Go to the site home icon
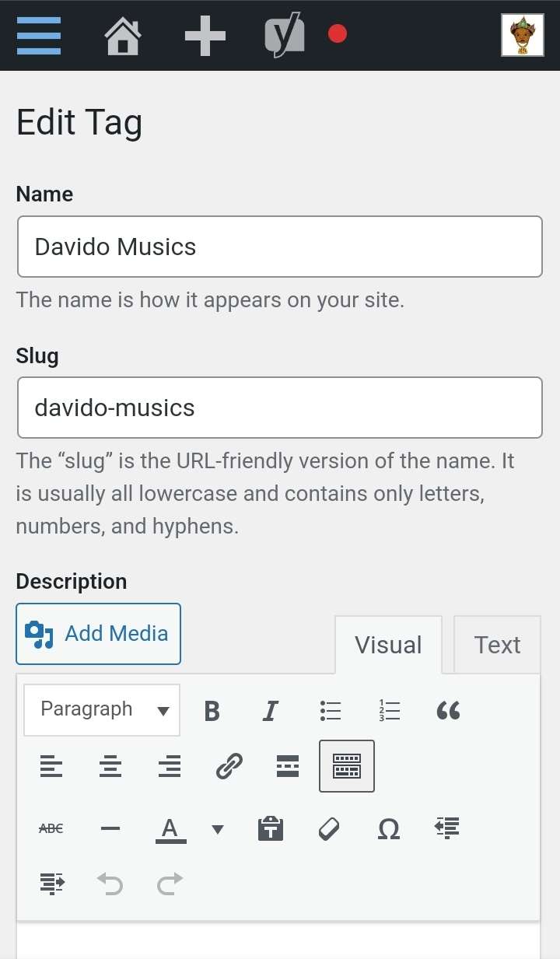This screenshot has height=959, width=560. pos(123,36)
